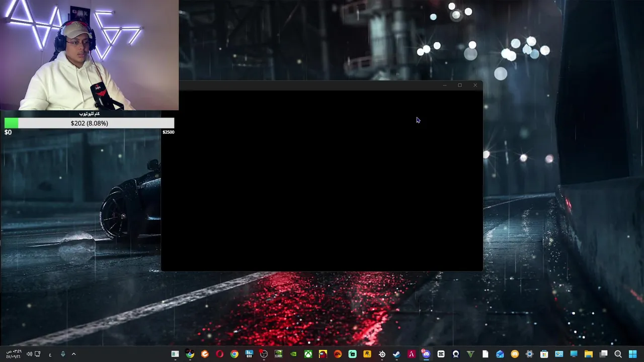
Task: Open Xbox app in taskbar
Action: (308, 354)
